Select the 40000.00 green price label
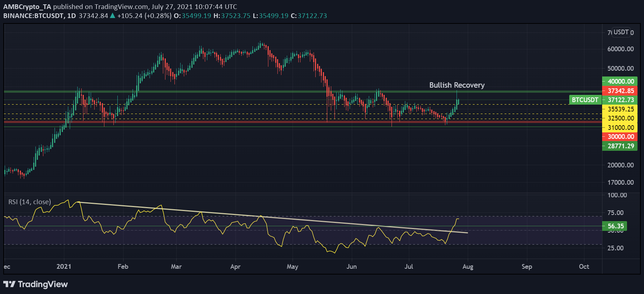Viewport: 644px width, 294px height. [x=620, y=82]
